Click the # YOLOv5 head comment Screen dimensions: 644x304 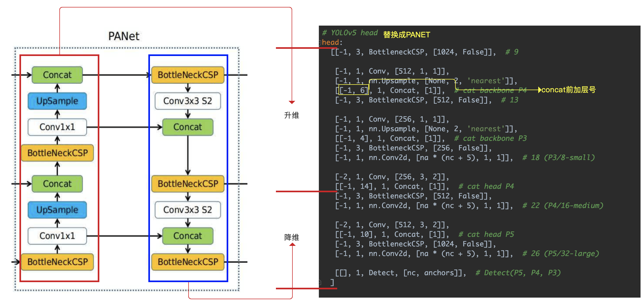tap(350, 33)
